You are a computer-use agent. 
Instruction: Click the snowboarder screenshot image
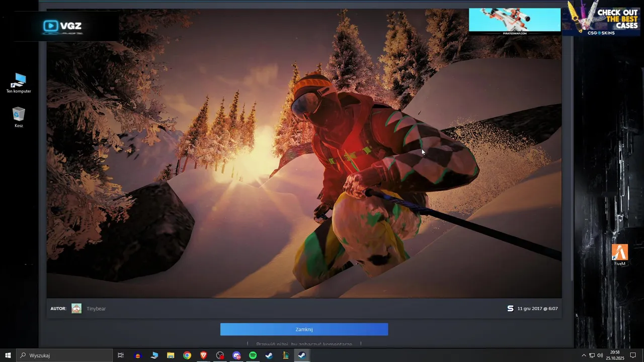point(304,153)
